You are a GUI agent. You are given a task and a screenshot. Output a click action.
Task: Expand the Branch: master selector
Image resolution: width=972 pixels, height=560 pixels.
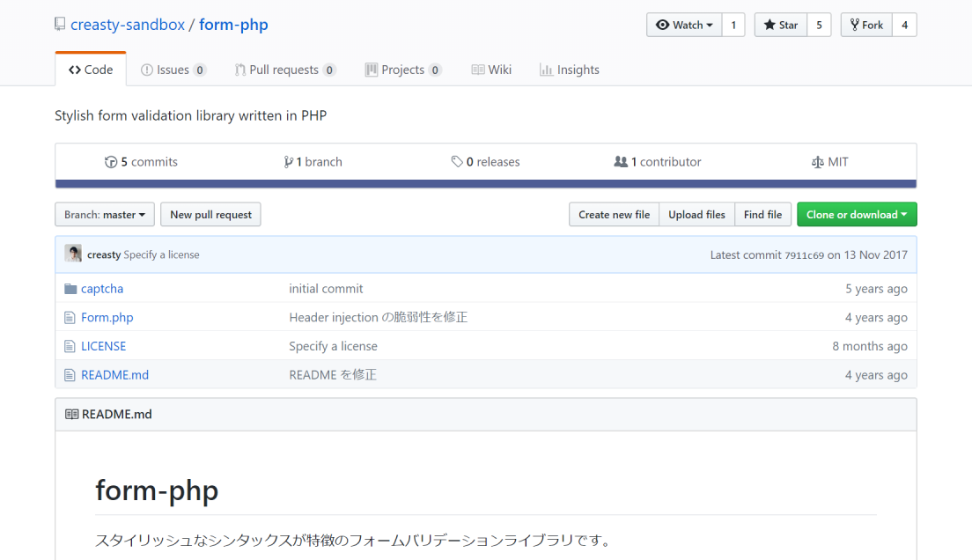pyautogui.click(x=105, y=215)
